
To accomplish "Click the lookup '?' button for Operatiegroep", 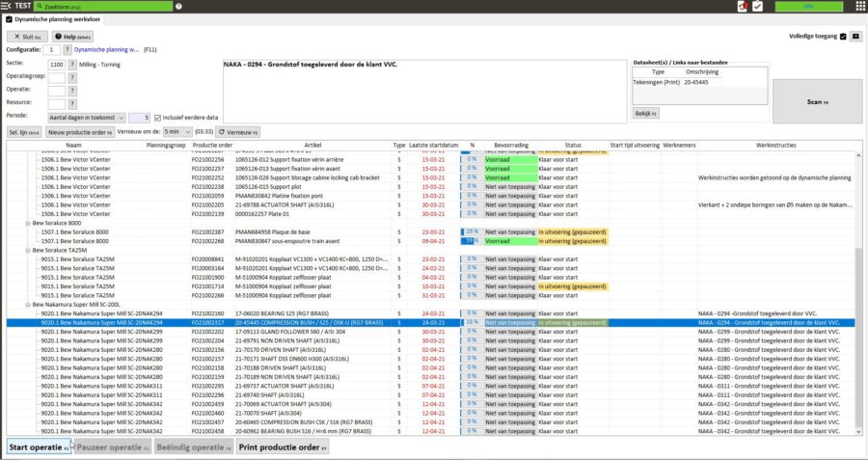I will [72, 77].
